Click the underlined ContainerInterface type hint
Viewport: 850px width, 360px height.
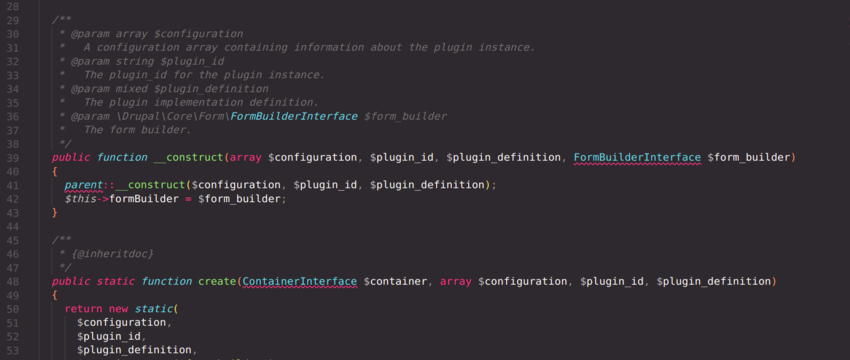click(x=300, y=281)
